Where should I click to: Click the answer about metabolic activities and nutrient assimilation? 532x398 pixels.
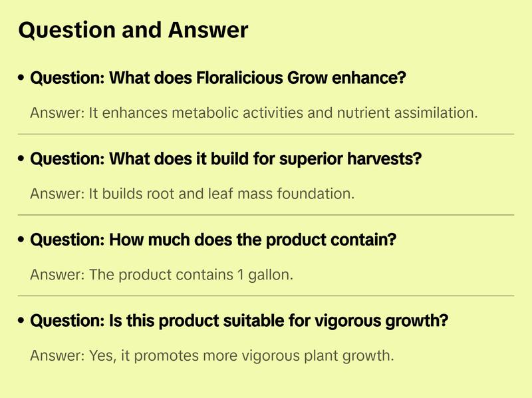coord(254,112)
